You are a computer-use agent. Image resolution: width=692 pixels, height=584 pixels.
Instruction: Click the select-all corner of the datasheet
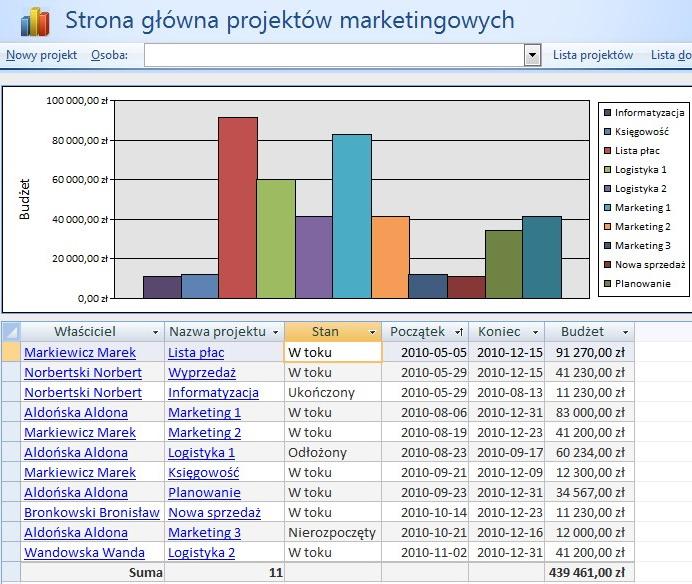(x=11, y=332)
